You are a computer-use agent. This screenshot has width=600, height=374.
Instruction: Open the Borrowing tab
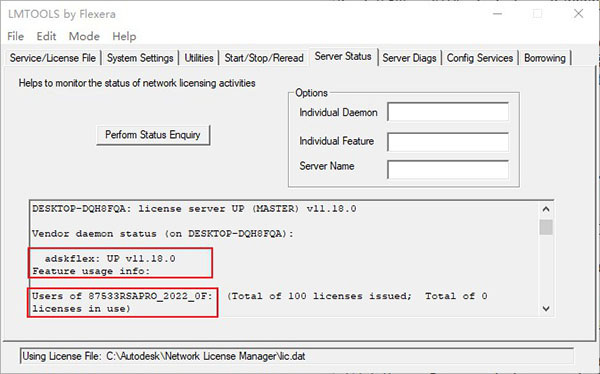point(545,58)
